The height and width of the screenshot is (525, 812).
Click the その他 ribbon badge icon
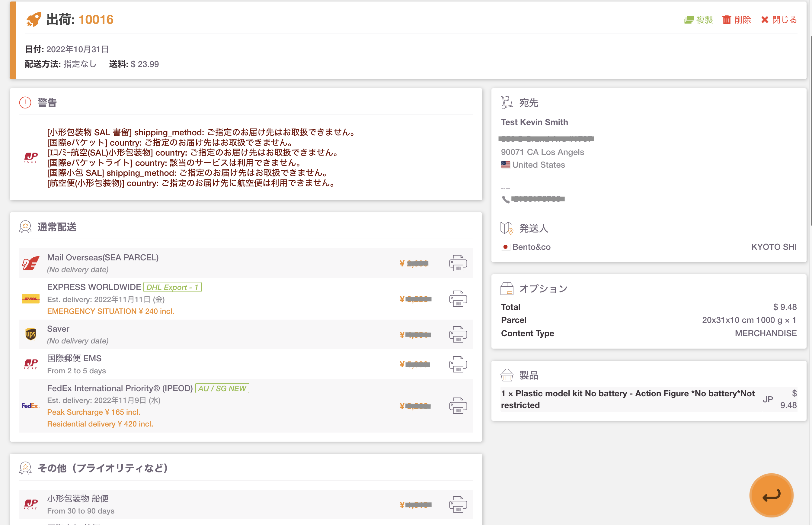tap(25, 468)
